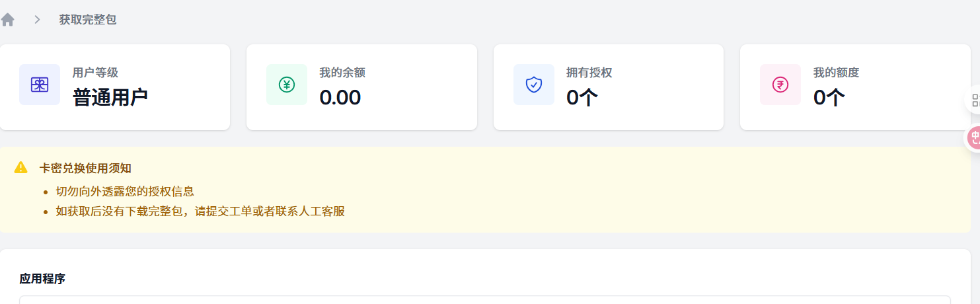The width and height of the screenshot is (980, 304).
Task: Open the pink floating 中 language button
Action: (973, 137)
